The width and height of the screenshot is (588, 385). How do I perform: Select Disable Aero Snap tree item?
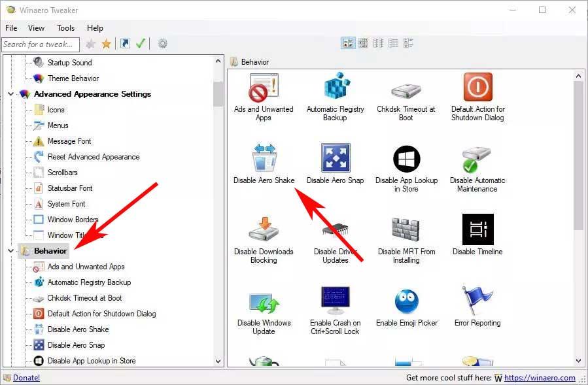[76, 345]
